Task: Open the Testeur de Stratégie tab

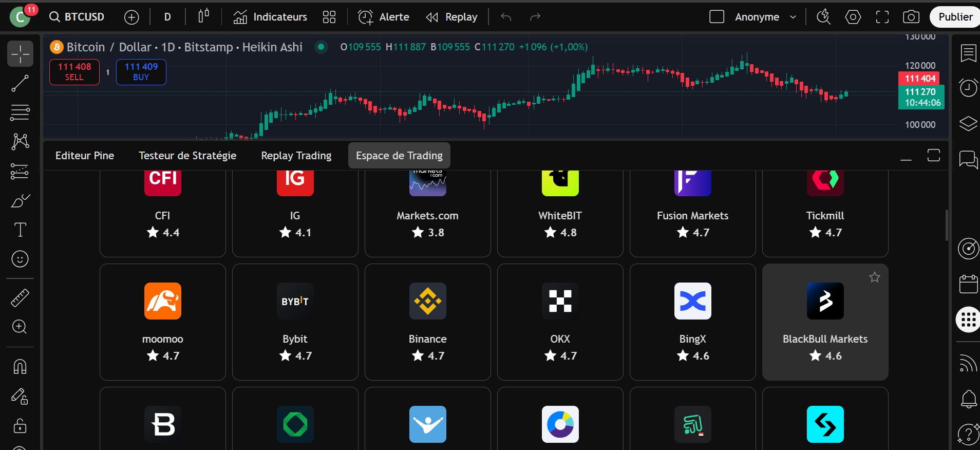Action: coord(187,156)
